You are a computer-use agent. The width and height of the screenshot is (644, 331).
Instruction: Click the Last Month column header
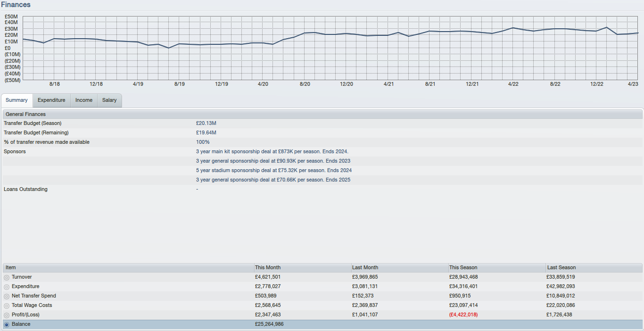(x=365, y=267)
